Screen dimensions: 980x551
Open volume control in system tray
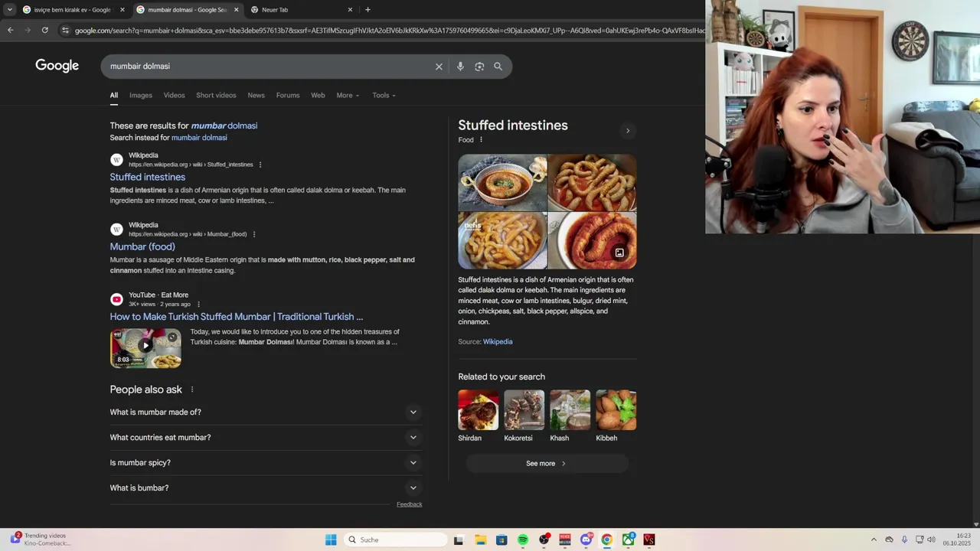[x=931, y=540]
